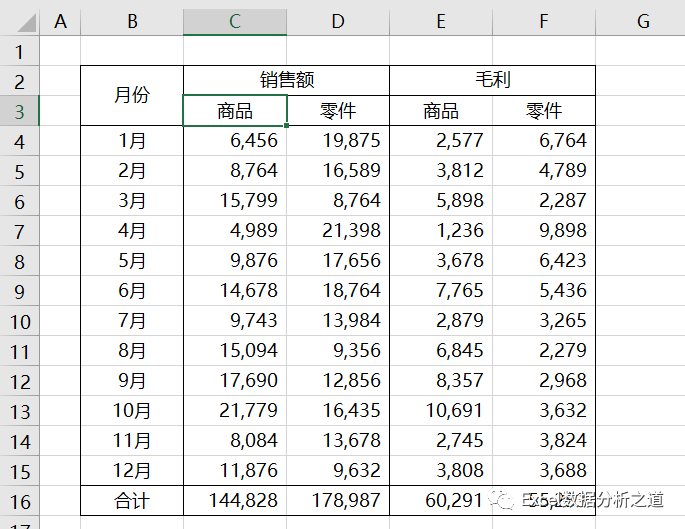This screenshot has height=529, width=685.
Task: Select cell with value 5,436
Action: coord(544,291)
